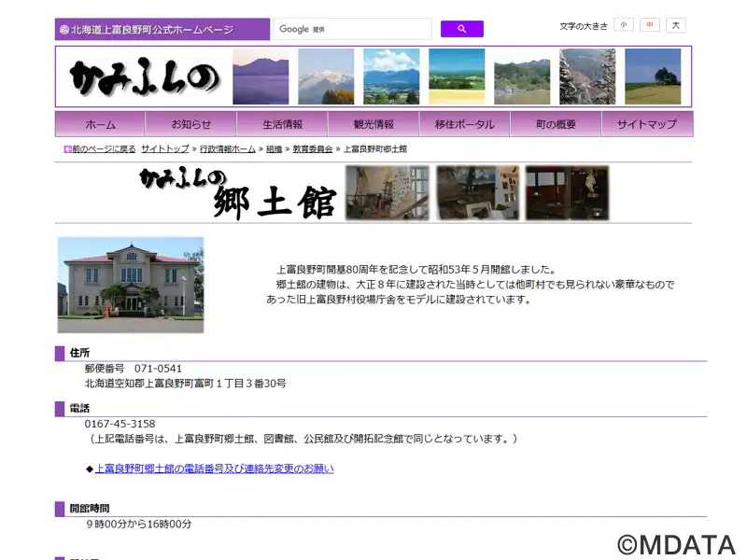Follow the サイトトップ breadcrumb link

[165, 149]
